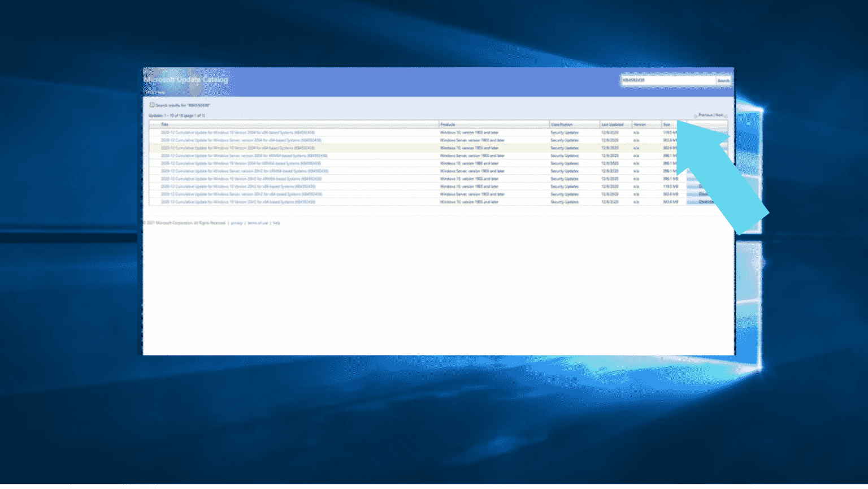The width and height of the screenshot is (868, 489).
Task: Select 363.8 MB size in Server 20H2 x64 row
Action: coord(671,194)
